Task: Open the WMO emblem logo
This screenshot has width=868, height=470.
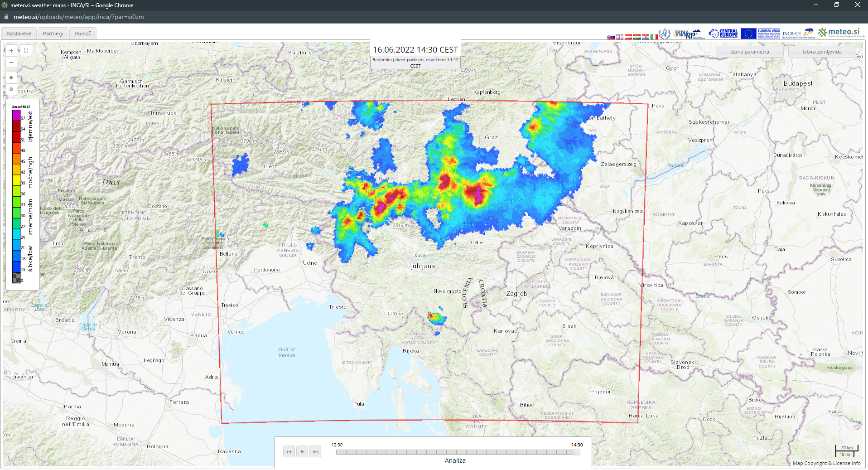Action: point(665,34)
